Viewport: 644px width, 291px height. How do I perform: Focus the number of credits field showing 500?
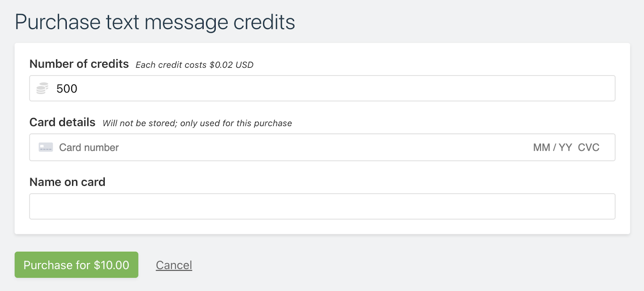coord(322,88)
